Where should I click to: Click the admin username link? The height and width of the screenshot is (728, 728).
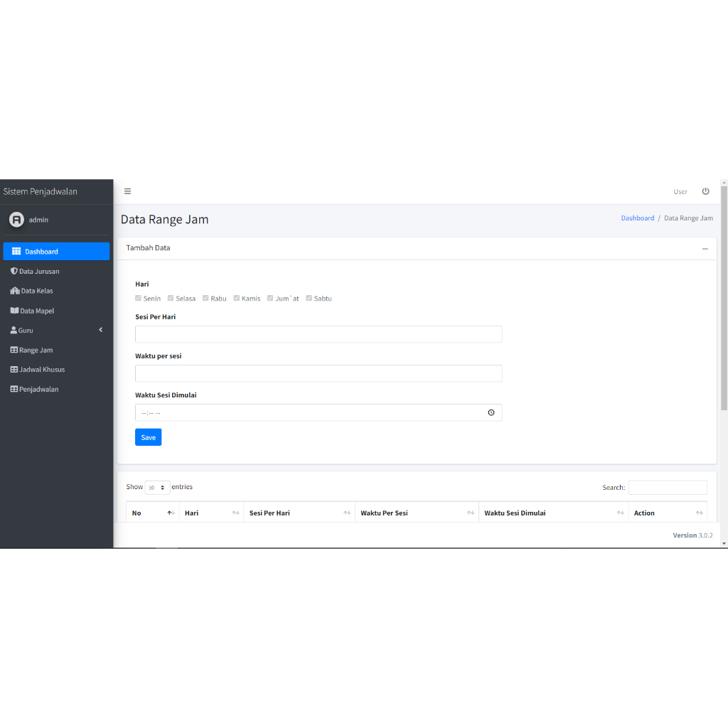pyautogui.click(x=38, y=220)
